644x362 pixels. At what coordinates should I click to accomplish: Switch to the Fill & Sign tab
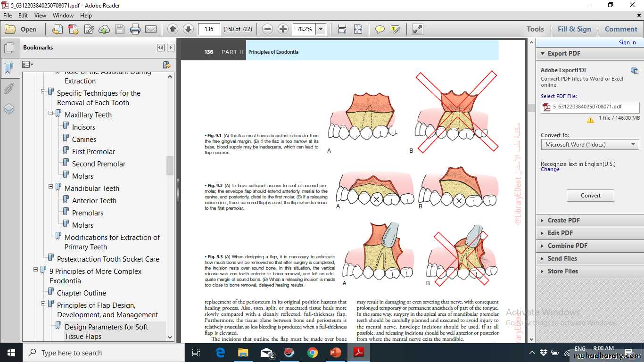574,29
